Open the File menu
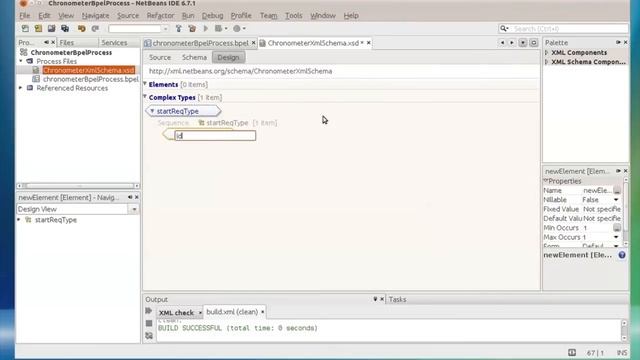The width and height of the screenshot is (640, 360). (24, 16)
